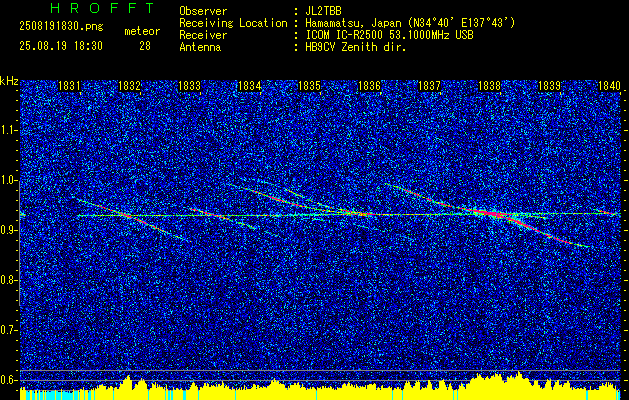
Task: Click the strong red echo near 1838
Action: coord(494,213)
